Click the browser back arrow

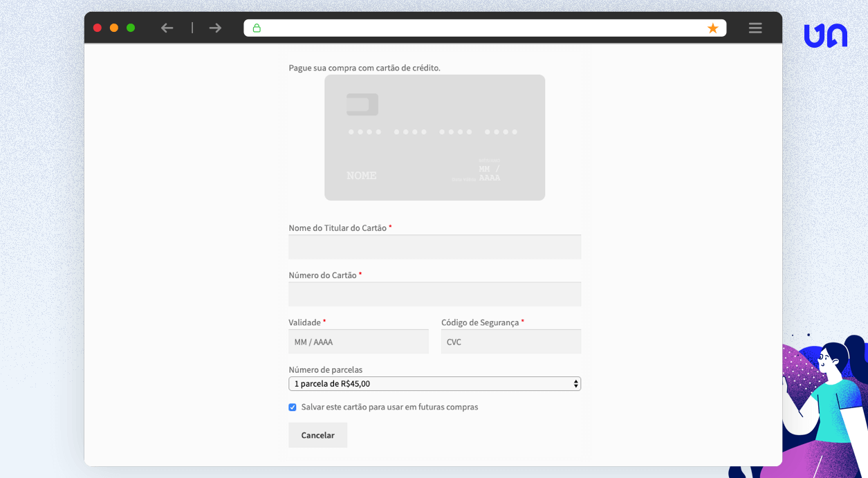click(x=167, y=28)
